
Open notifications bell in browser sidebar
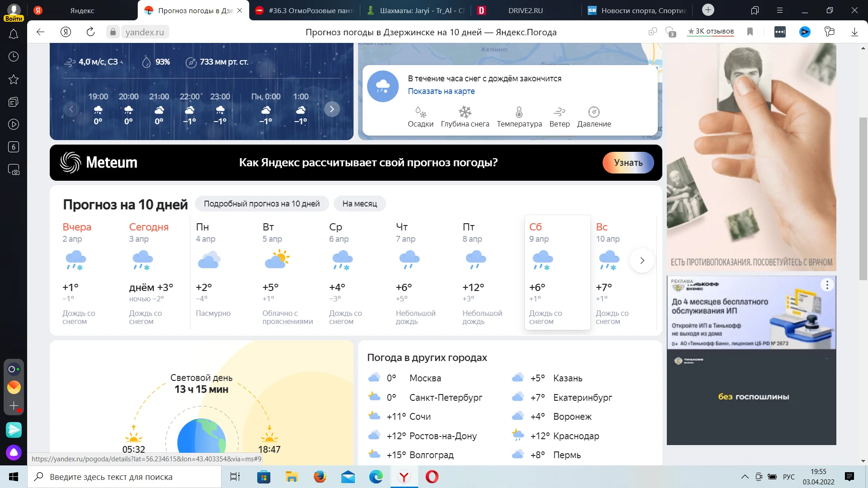(14, 34)
